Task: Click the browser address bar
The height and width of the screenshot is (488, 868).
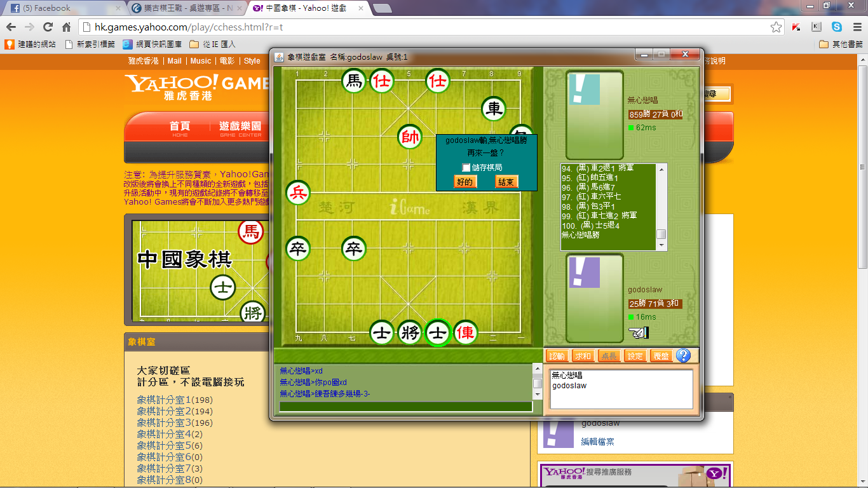Action: [x=424, y=27]
